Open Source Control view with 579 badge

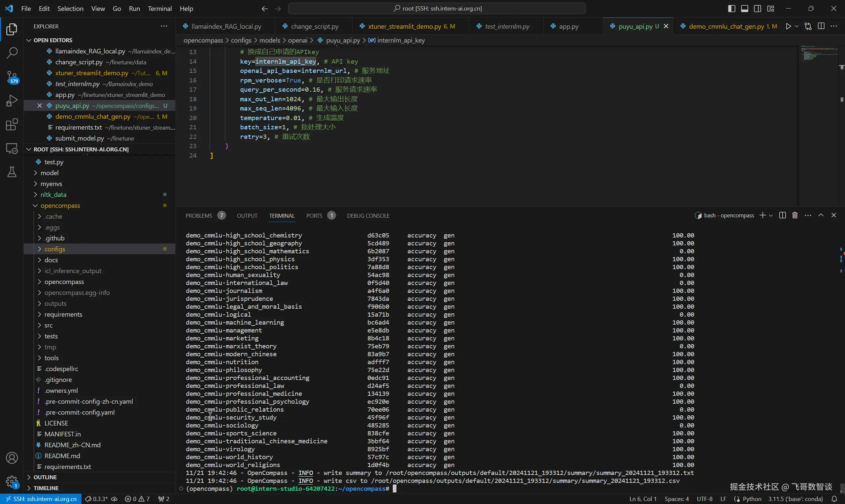click(12, 77)
